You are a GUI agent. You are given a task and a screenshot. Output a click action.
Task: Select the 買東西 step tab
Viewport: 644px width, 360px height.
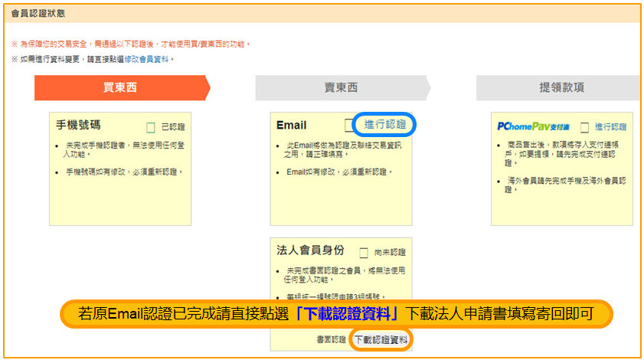point(120,87)
